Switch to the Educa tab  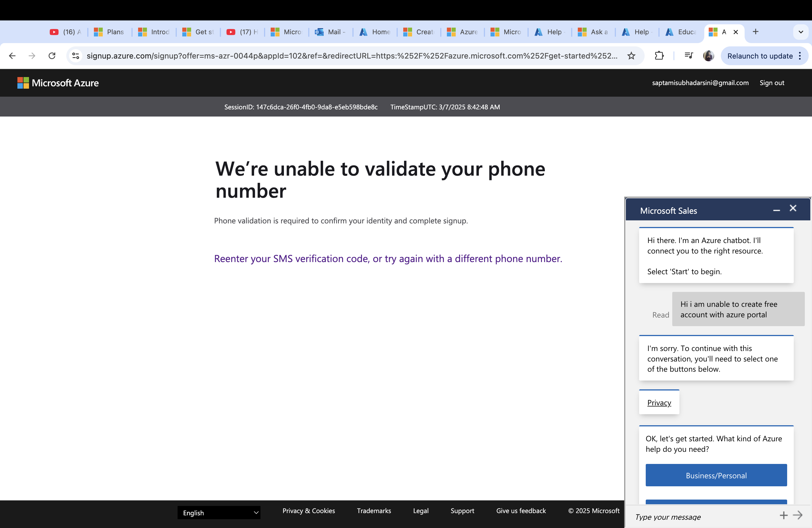coord(681,32)
